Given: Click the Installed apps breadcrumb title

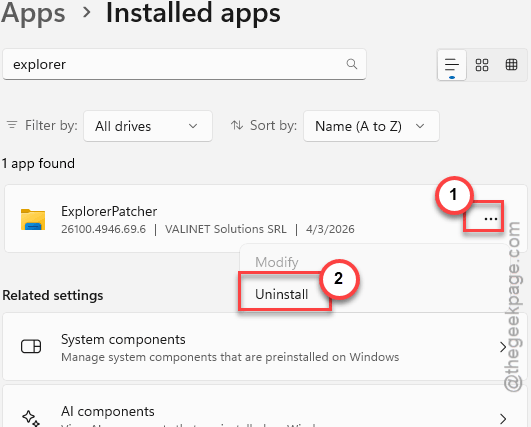Looking at the screenshot, I should (193, 14).
